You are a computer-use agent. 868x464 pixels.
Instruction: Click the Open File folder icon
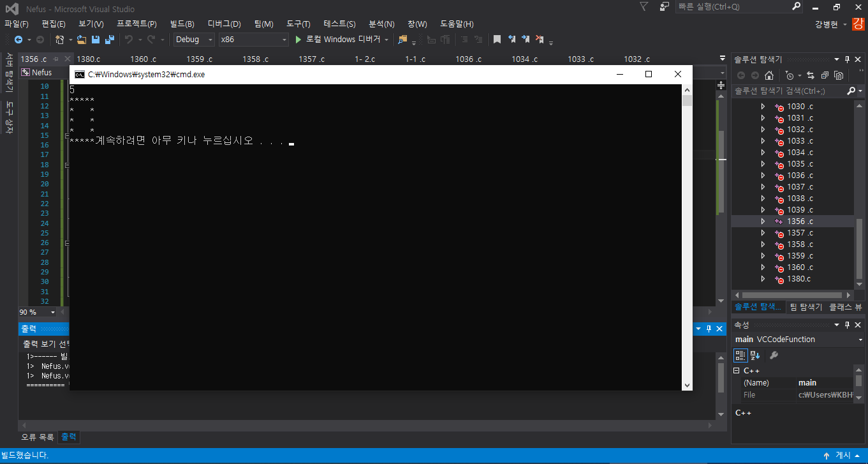(82, 40)
